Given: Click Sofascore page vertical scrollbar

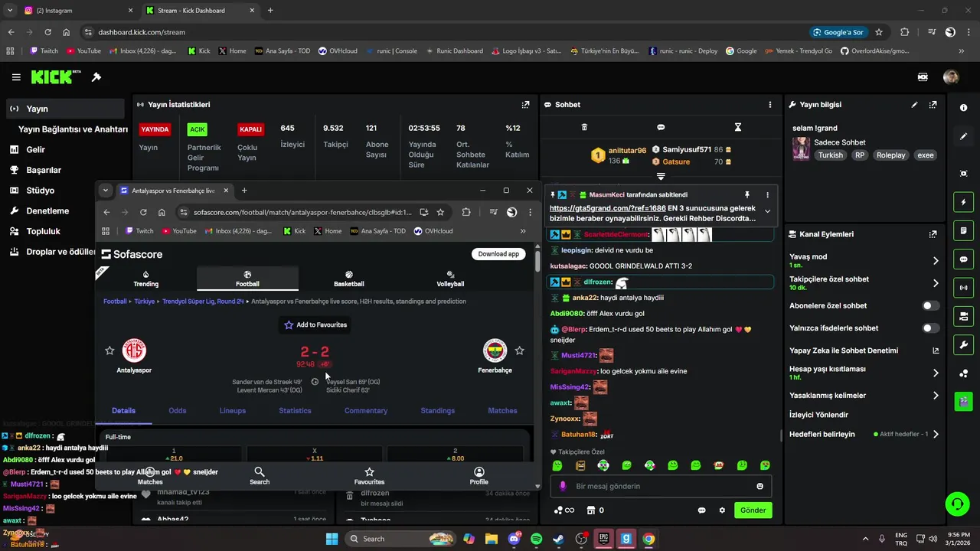Looking at the screenshot, I should 537,260.
